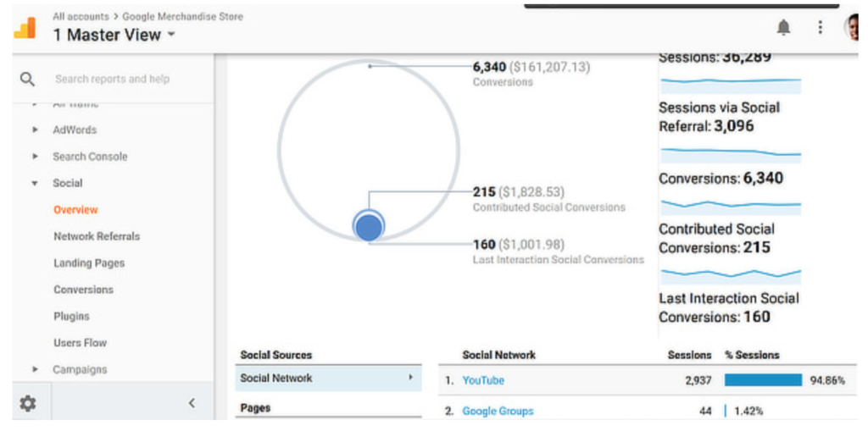
Task: Click the search magnifier icon
Action: coord(27,79)
